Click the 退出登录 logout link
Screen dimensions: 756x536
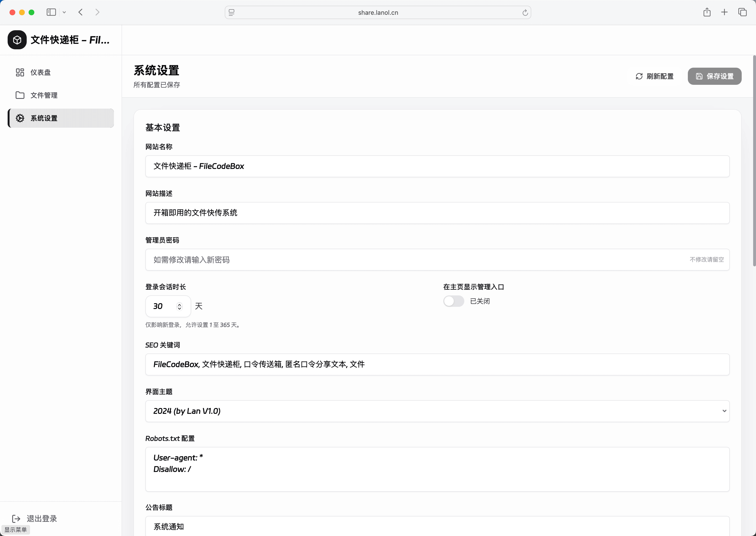click(34, 519)
